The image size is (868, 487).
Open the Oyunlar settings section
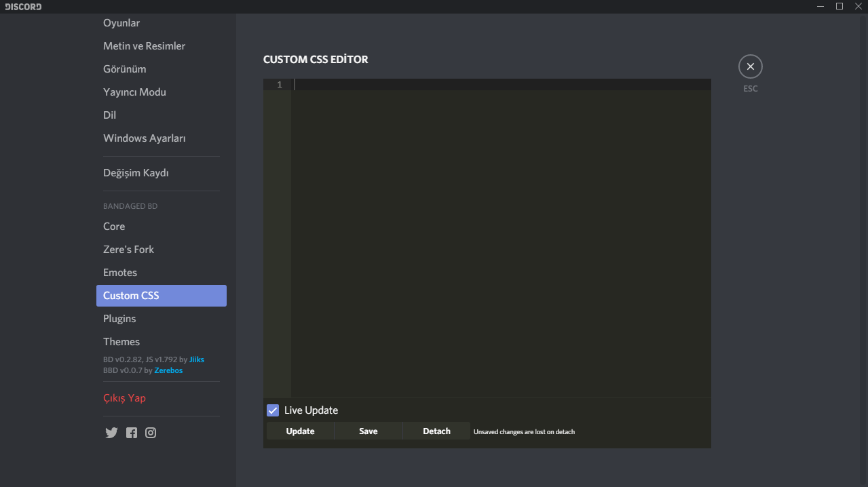(x=162, y=23)
